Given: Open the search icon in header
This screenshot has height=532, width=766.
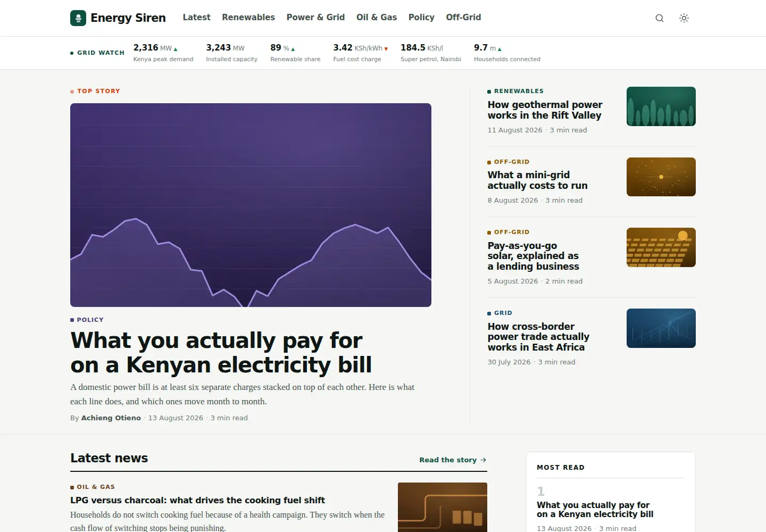Looking at the screenshot, I should (660, 18).
